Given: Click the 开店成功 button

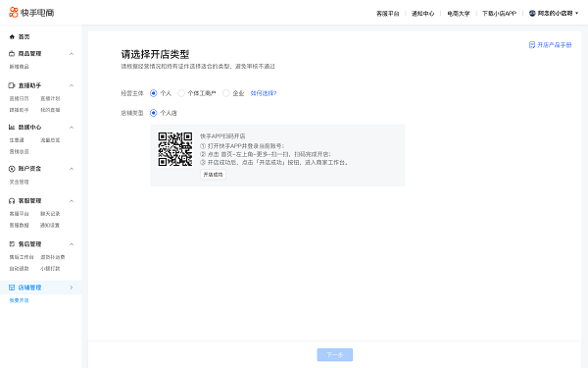Looking at the screenshot, I should (x=213, y=175).
